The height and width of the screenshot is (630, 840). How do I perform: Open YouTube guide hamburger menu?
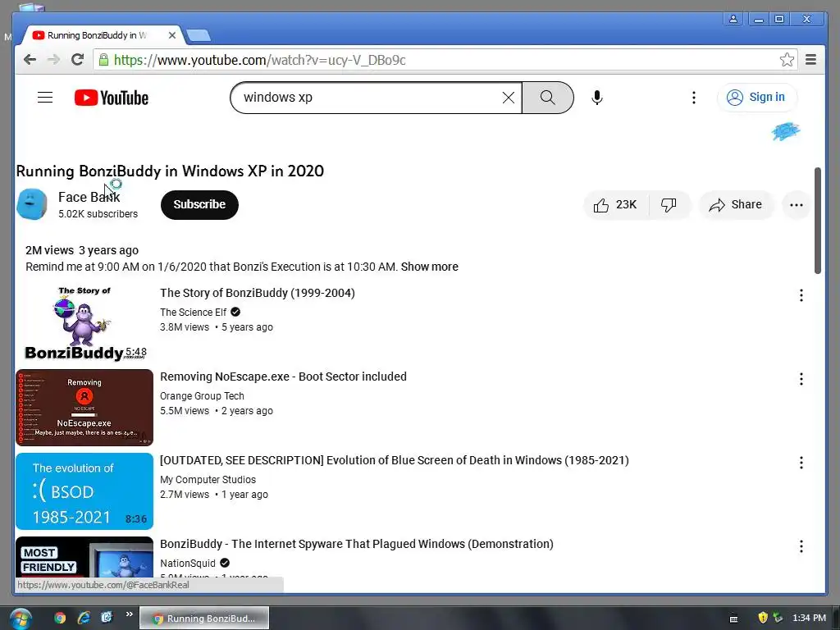(x=45, y=98)
